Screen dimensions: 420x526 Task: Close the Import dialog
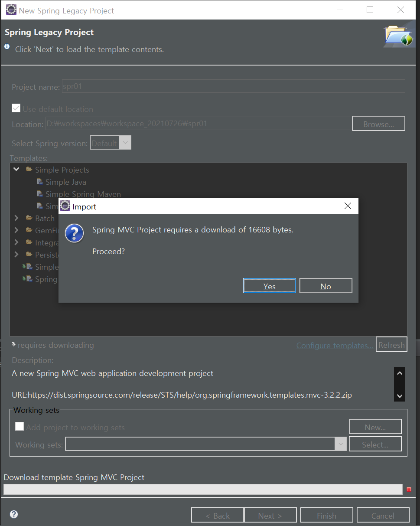[x=348, y=206]
